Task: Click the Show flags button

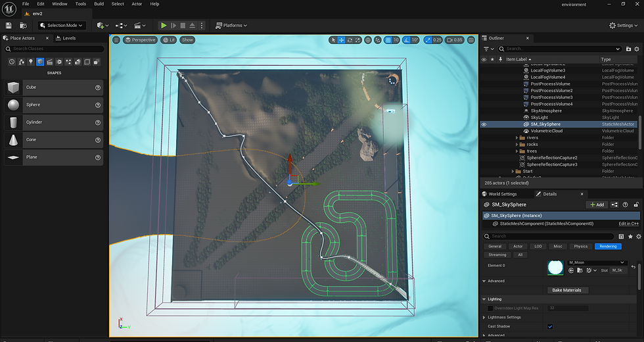Action: coord(187,40)
